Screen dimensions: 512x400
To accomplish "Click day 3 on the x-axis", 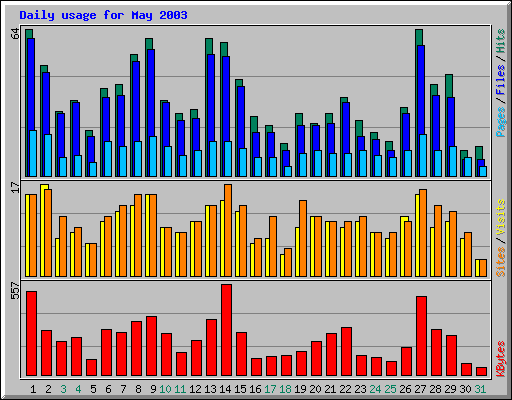I will [63, 389].
